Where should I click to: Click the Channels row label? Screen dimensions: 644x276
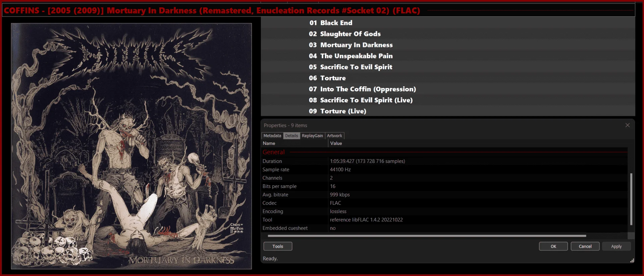coord(272,178)
